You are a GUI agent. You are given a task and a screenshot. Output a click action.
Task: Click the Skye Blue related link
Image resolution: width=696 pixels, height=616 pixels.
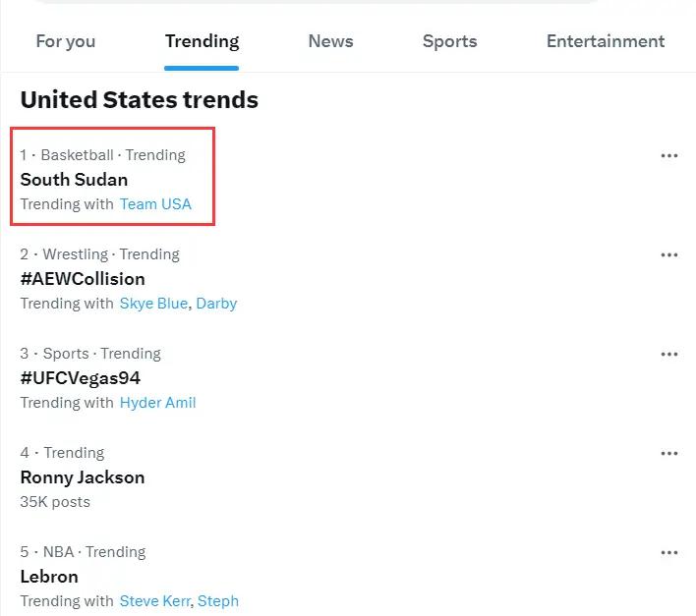point(152,304)
